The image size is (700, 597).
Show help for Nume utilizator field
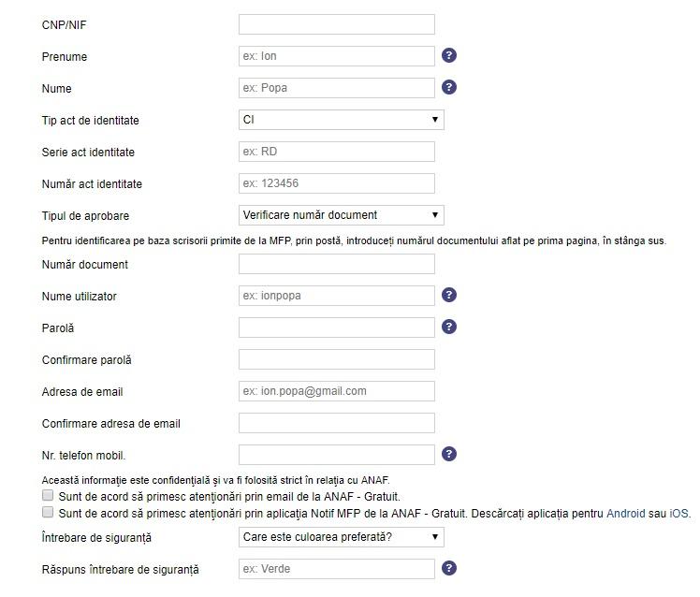pyautogui.click(x=449, y=296)
